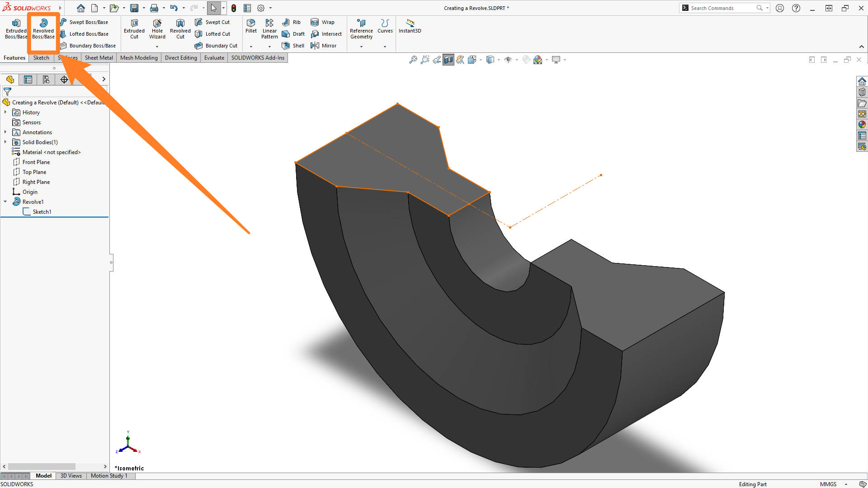Select the Extruded Cut tool
Screen dimensions: 868x488
[x=134, y=28]
